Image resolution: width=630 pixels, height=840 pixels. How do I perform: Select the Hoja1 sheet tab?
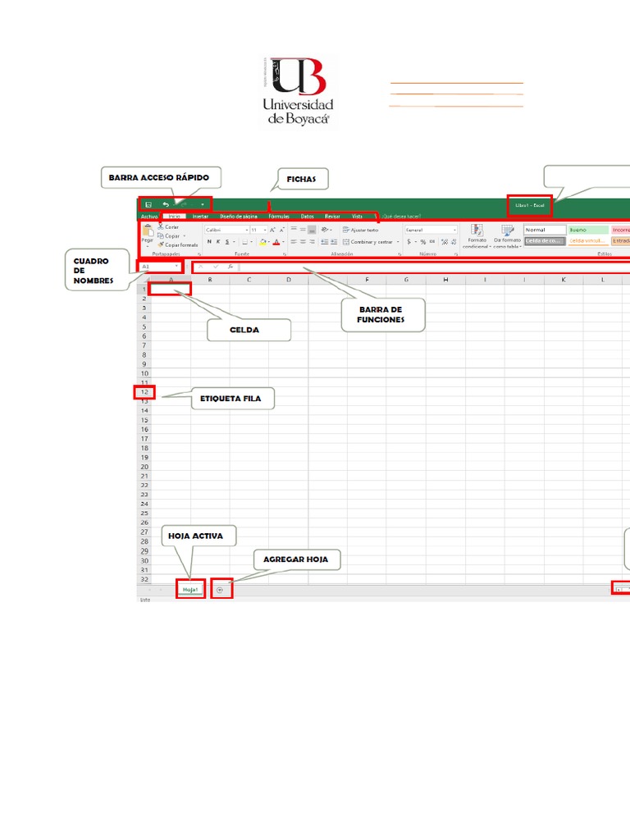[x=190, y=589]
